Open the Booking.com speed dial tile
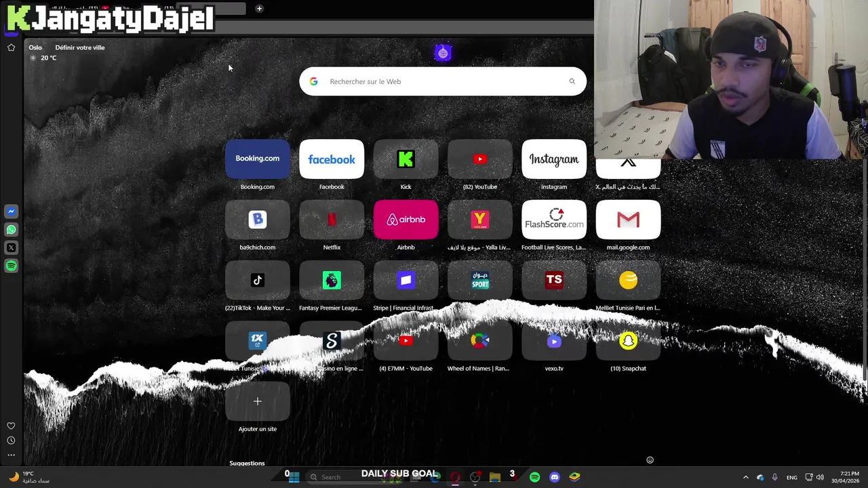Viewport: 868px width, 488px height. (x=257, y=159)
